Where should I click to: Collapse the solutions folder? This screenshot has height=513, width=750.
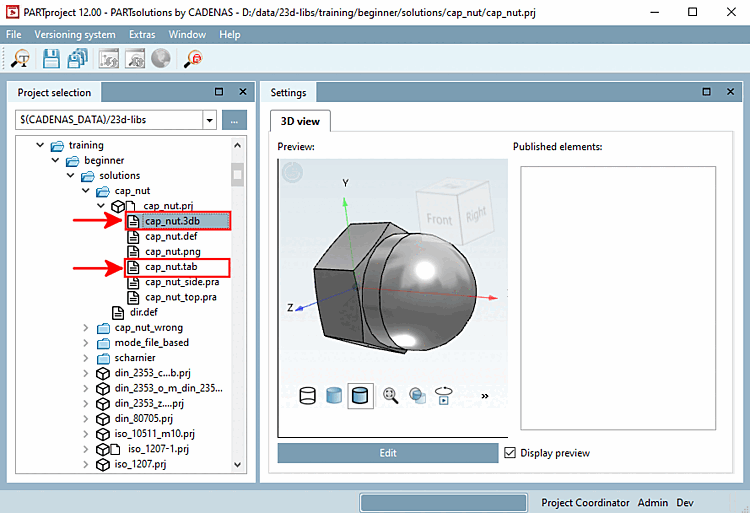pyautogui.click(x=71, y=175)
